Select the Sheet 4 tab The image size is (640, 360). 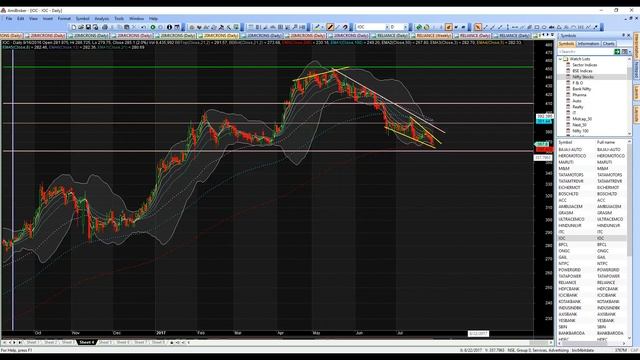coord(87,342)
